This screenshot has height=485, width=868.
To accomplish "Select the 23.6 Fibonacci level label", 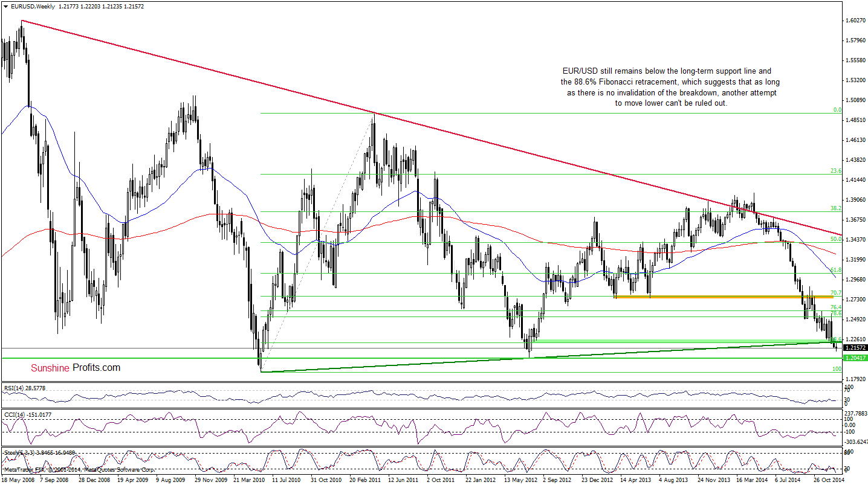I will point(836,171).
